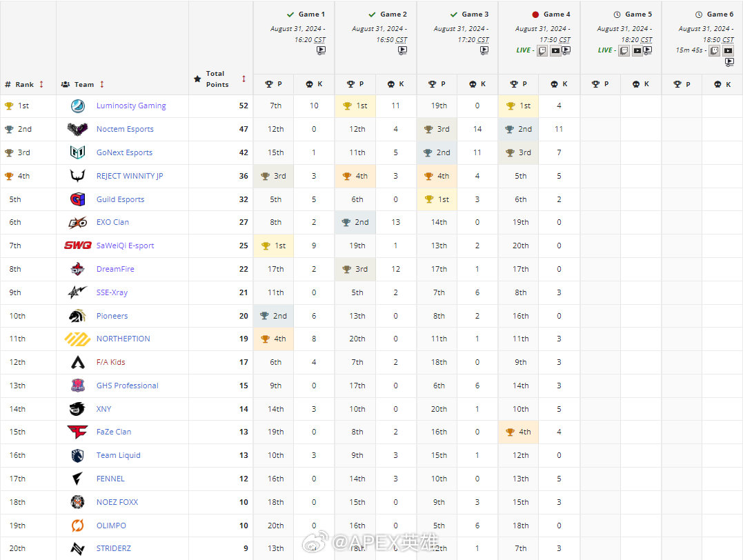This screenshot has width=743, height=560.
Task: Open the Guild Esports team link
Action: (x=120, y=199)
